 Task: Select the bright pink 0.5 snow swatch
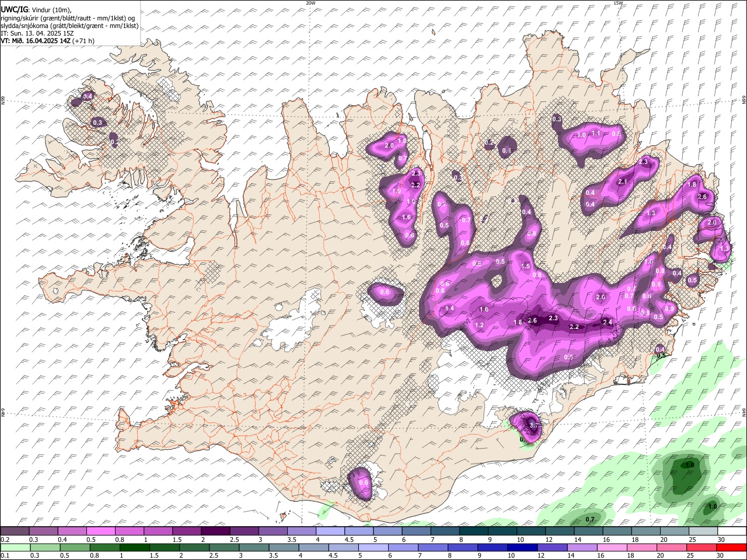100,531
